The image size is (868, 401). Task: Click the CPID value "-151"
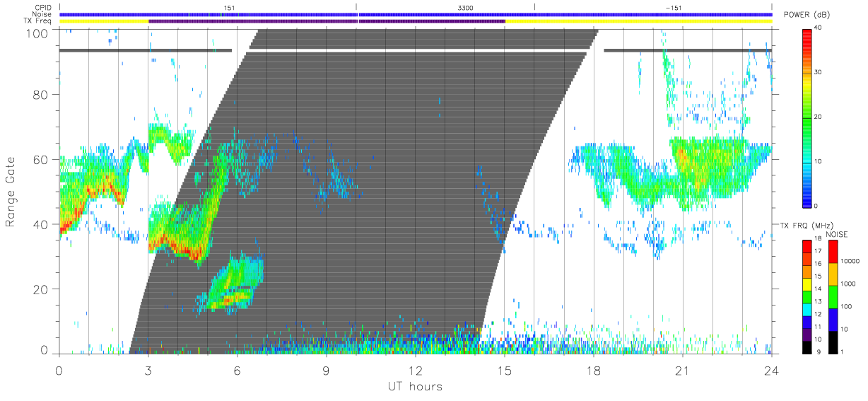pos(674,8)
